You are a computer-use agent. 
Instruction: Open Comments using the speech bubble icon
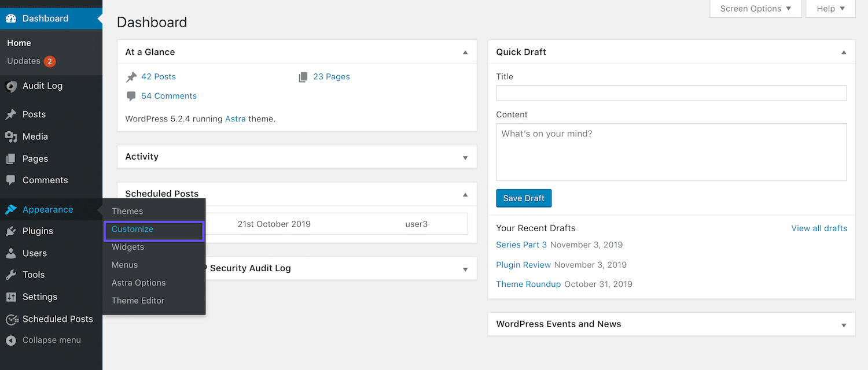coord(10,180)
